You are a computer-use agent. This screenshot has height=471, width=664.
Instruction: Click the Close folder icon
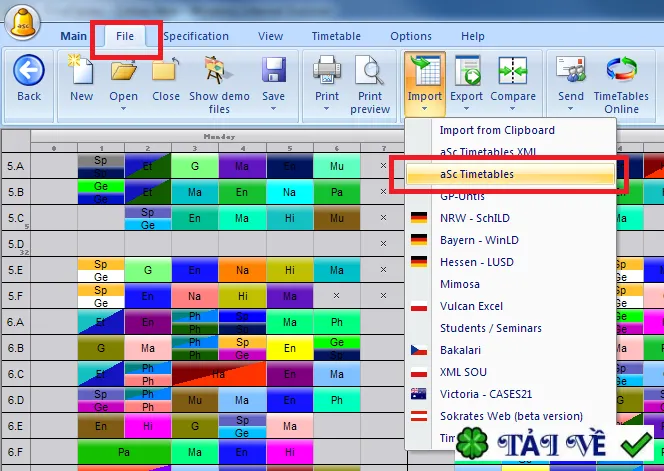(x=165, y=69)
